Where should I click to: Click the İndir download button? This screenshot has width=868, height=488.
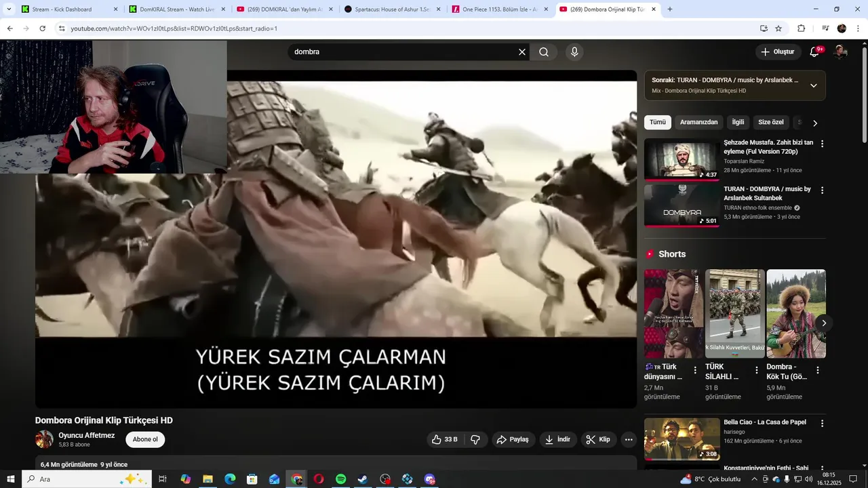pyautogui.click(x=558, y=439)
